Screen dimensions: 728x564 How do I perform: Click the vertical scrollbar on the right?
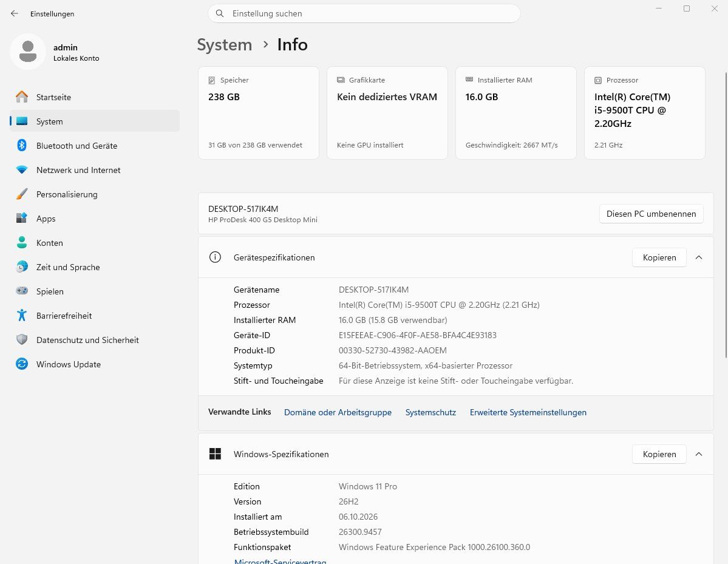click(x=726, y=216)
